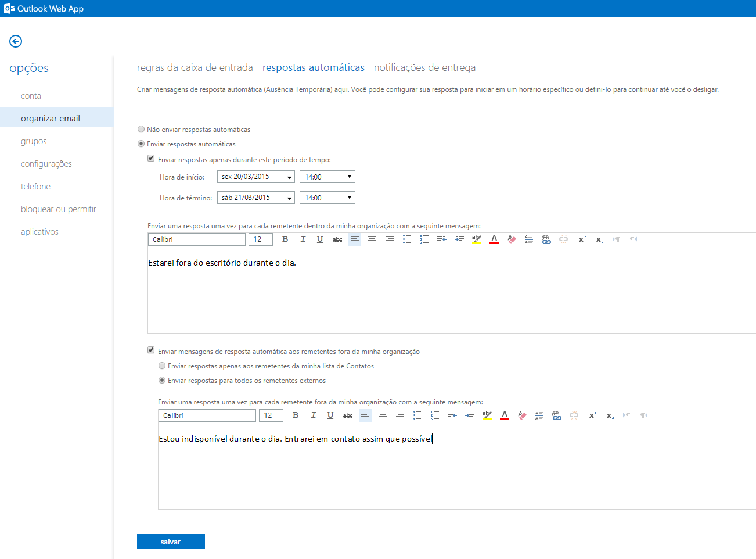756x559 pixels.
Task: Apply Underline in the internal message toolbar
Action: (x=320, y=239)
